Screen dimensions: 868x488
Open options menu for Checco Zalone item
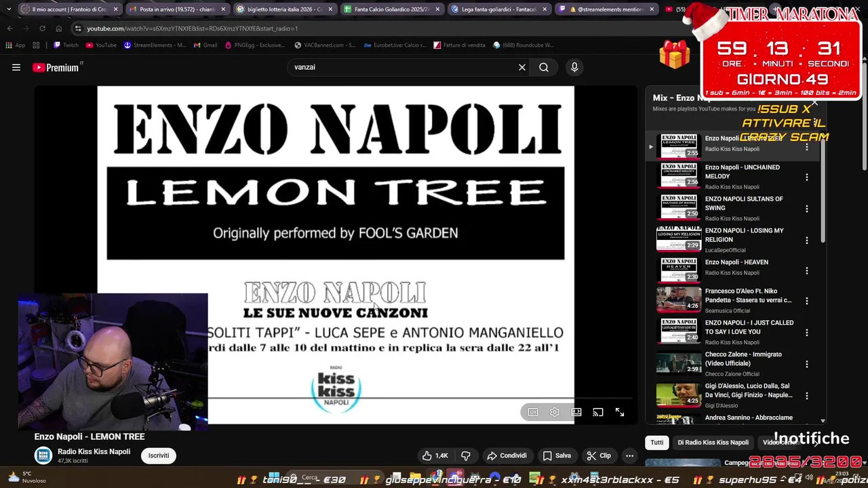(x=807, y=364)
